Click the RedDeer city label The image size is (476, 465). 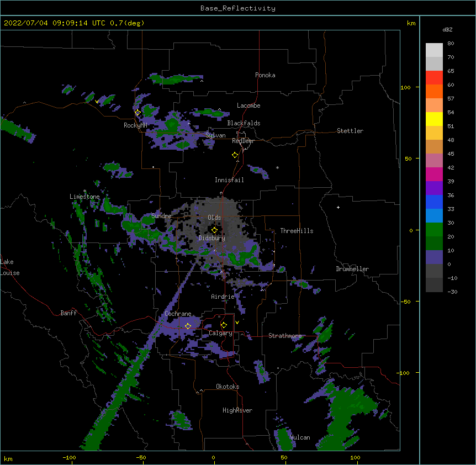pos(243,141)
